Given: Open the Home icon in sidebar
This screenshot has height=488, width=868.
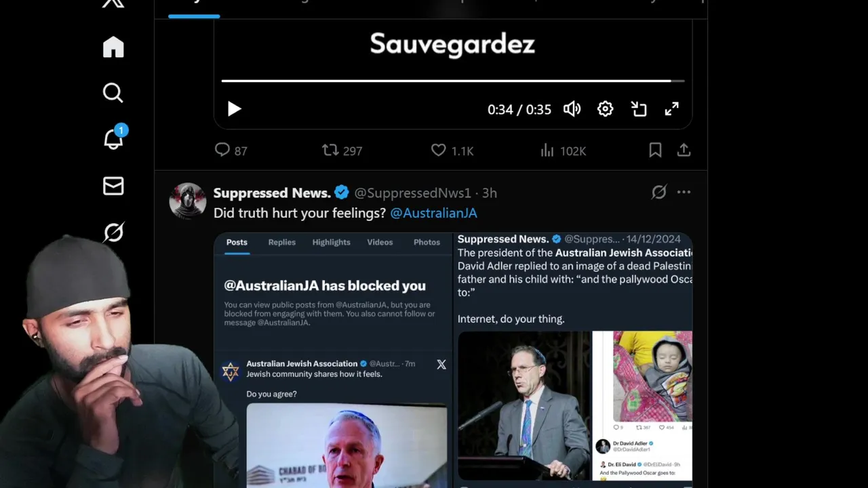Looking at the screenshot, I should pos(113,47).
